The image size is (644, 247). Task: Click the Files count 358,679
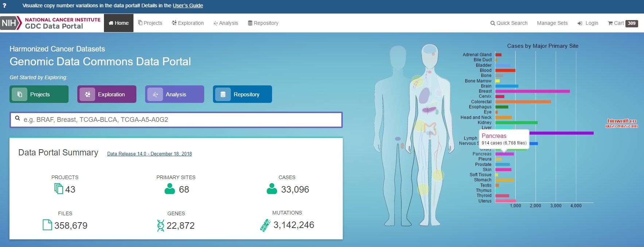(x=71, y=225)
